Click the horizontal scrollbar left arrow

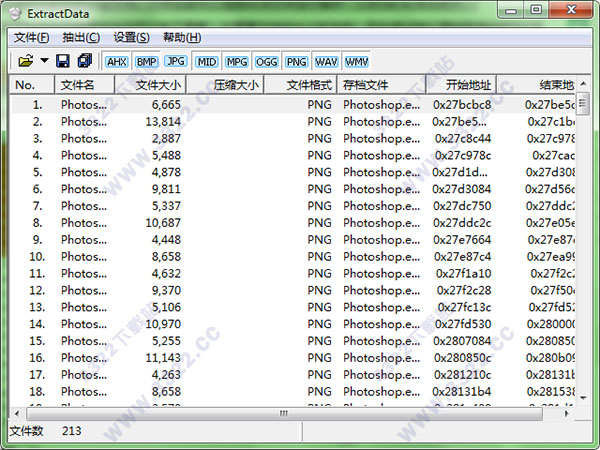tap(17, 414)
